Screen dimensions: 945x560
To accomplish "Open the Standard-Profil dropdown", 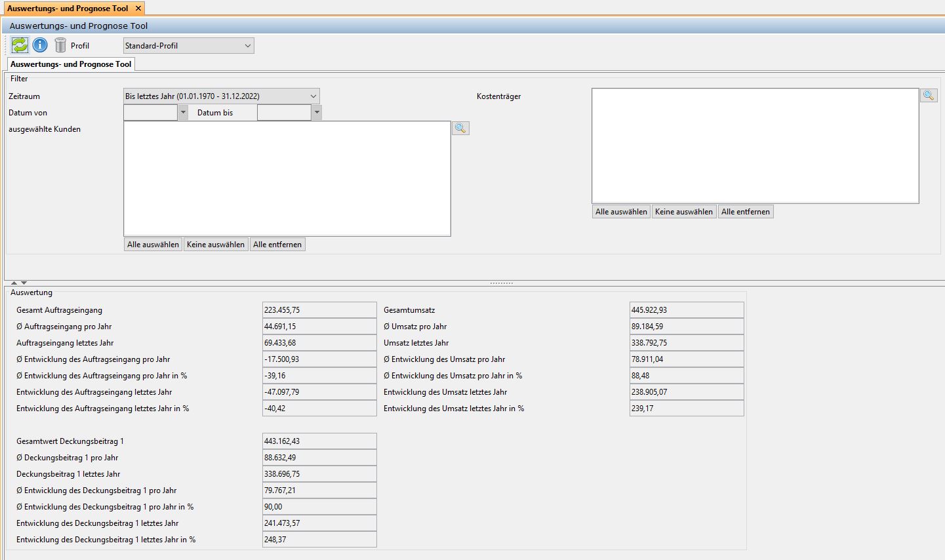I will 247,45.
